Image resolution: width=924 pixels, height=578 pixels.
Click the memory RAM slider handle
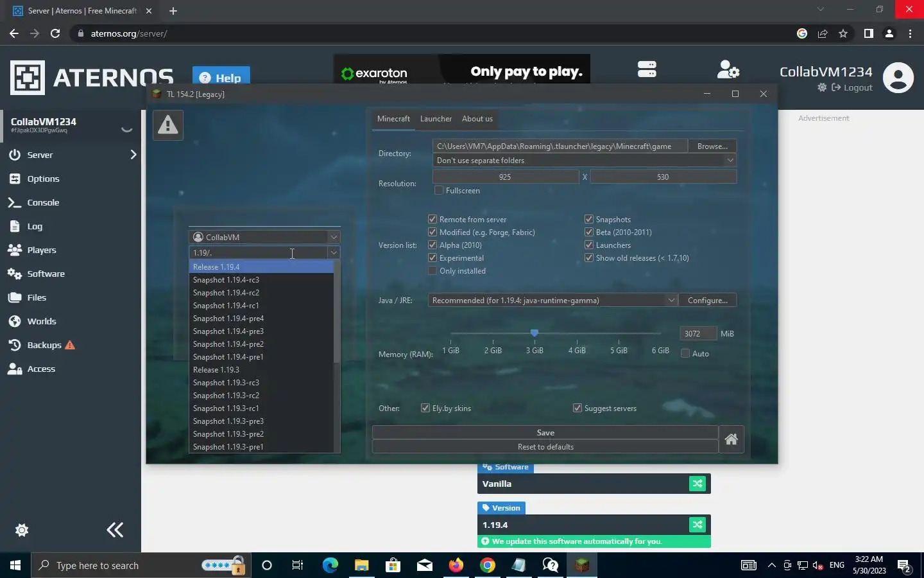click(535, 333)
